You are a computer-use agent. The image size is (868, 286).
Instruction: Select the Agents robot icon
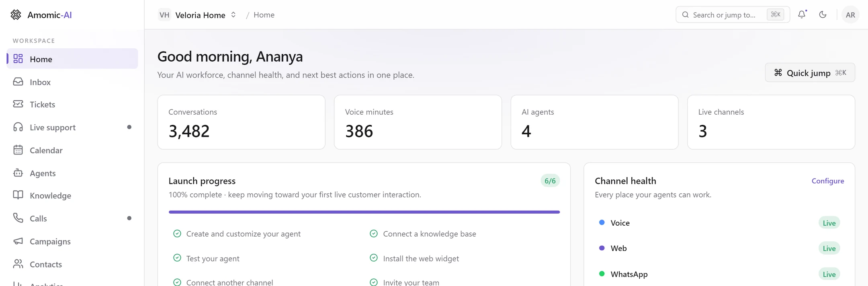(x=18, y=173)
